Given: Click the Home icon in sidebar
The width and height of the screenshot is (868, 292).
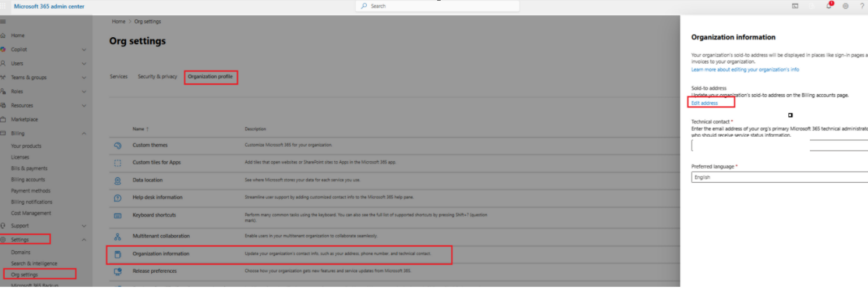Looking at the screenshot, I should point(3,35).
